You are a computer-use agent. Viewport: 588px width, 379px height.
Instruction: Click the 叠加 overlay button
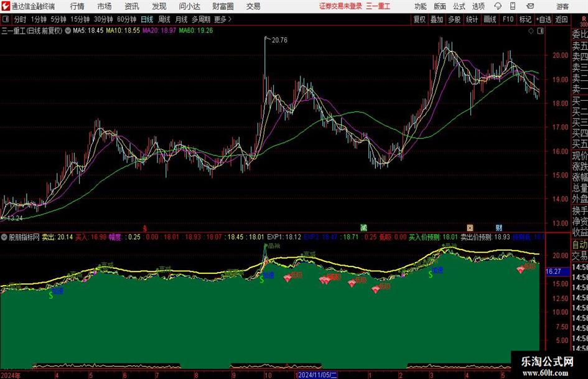point(437,19)
